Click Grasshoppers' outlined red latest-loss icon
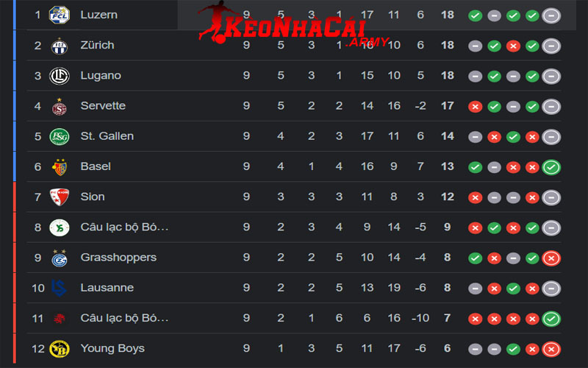The width and height of the screenshot is (588, 368). pos(551,258)
